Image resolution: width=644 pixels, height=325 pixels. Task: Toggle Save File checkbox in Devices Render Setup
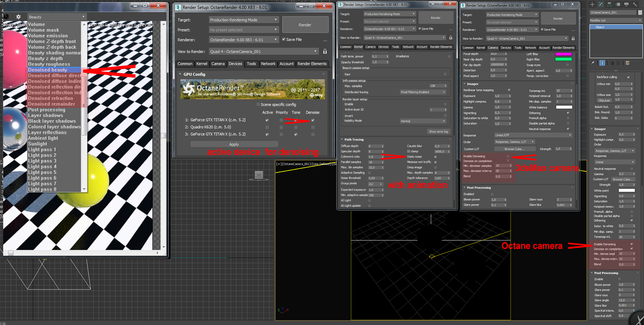[x=284, y=39]
